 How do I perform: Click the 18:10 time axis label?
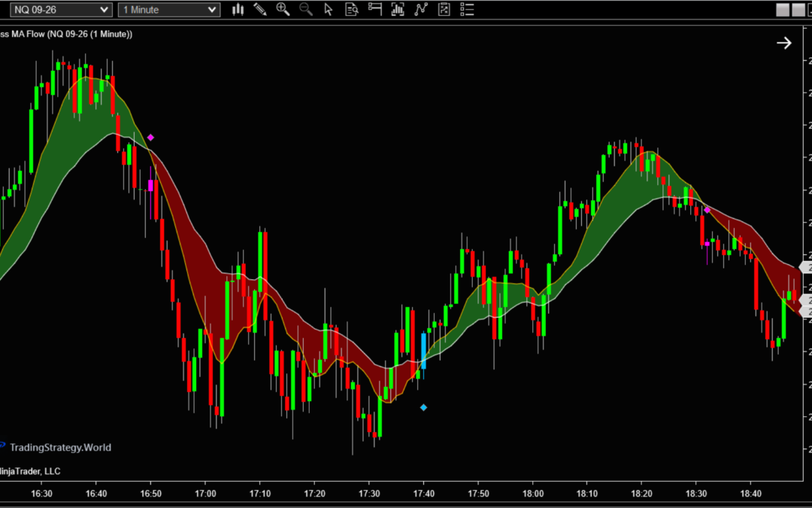click(588, 493)
